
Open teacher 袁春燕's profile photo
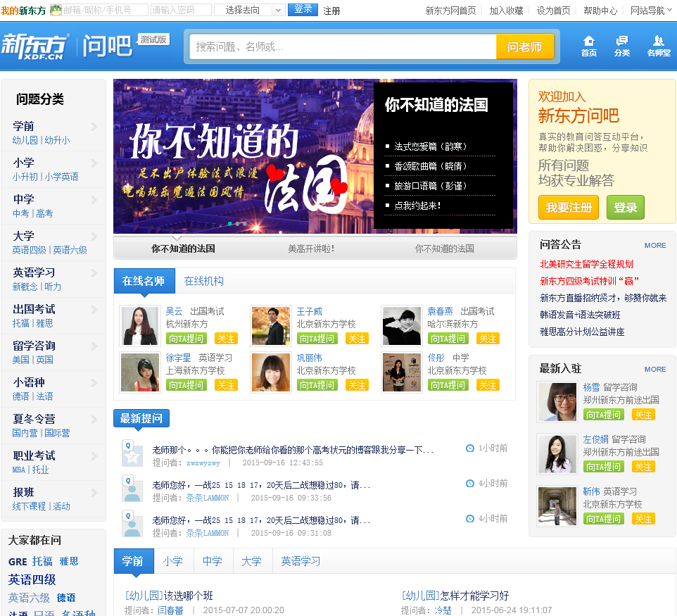pyautogui.click(x=402, y=326)
